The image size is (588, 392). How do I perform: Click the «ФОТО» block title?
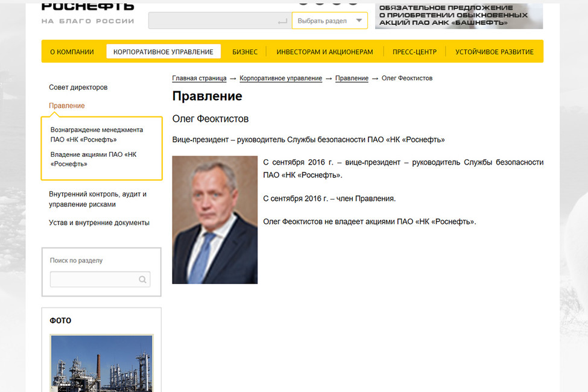click(60, 321)
